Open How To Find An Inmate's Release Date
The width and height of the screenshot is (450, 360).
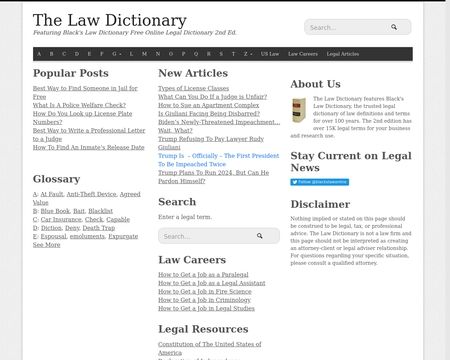click(89, 147)
